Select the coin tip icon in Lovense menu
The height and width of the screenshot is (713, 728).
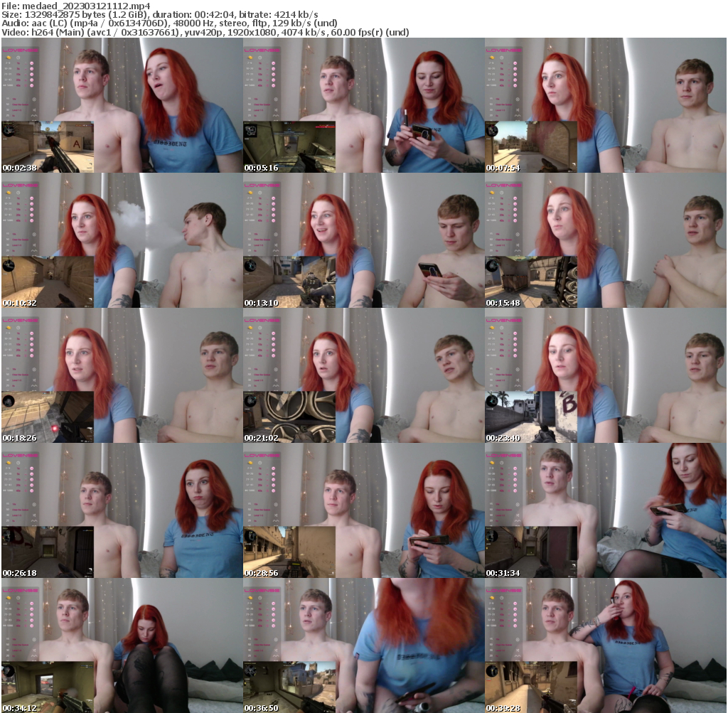(x=8, y=58)
